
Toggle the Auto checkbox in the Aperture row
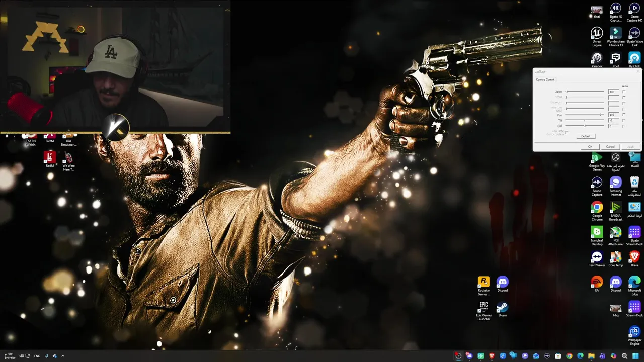click(624, 109)
